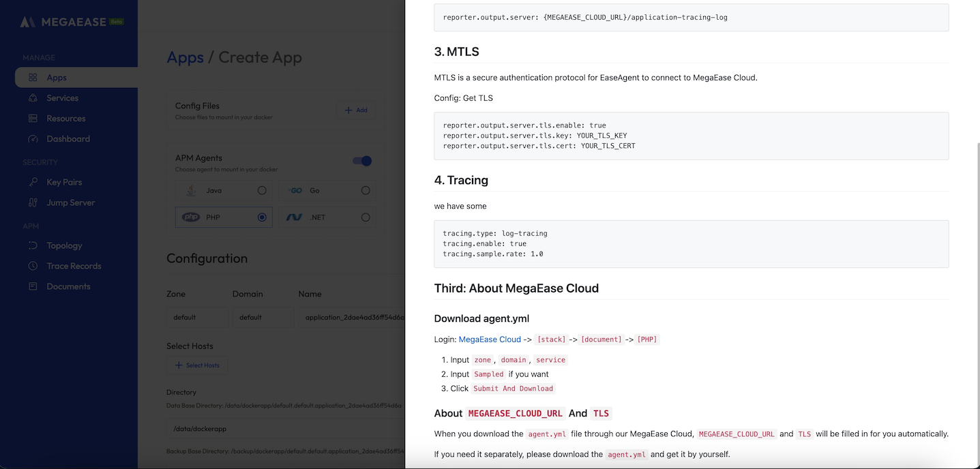Click the Domain input field
The width and height of the screenshot is (980, 469).
pos(263,318)
